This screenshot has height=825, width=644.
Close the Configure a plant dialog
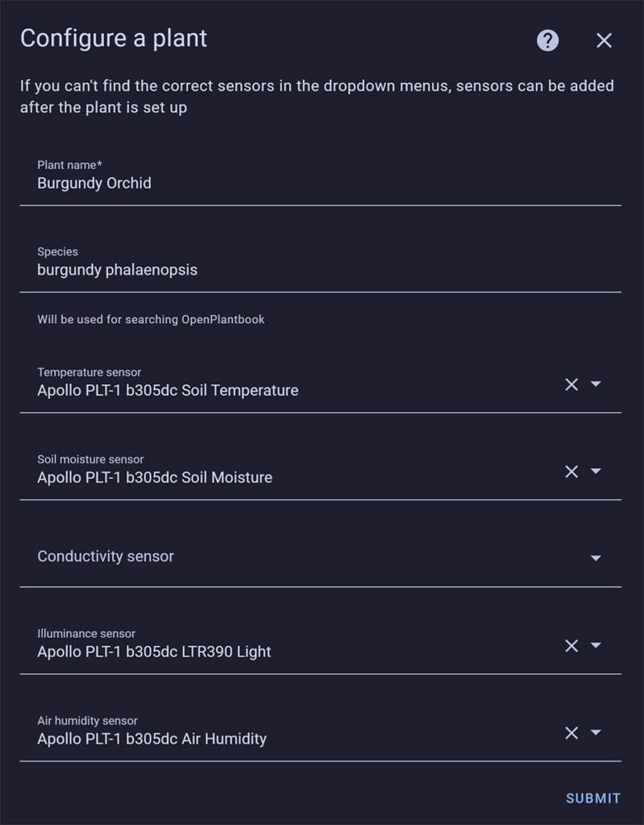point(604,39)
